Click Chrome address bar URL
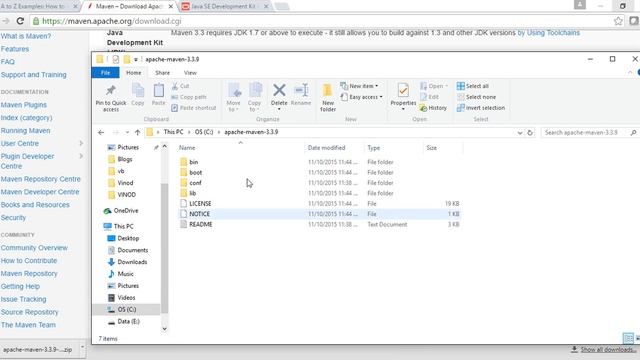This screenshot has width=640, height=360. [x=111, y=21]
